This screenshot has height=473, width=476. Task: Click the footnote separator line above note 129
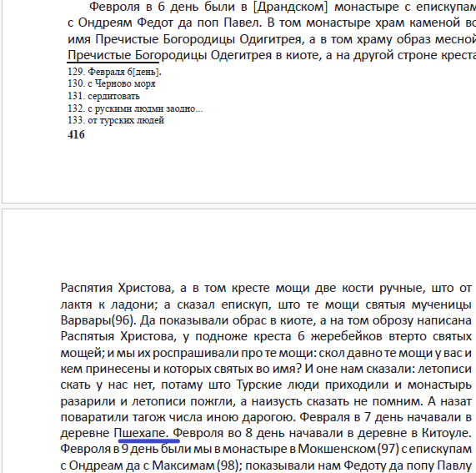coord(113,63)
